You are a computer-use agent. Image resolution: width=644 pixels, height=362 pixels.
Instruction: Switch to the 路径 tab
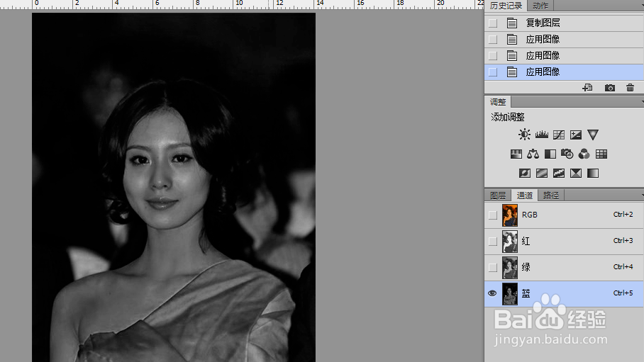click(x=551, y=196)
